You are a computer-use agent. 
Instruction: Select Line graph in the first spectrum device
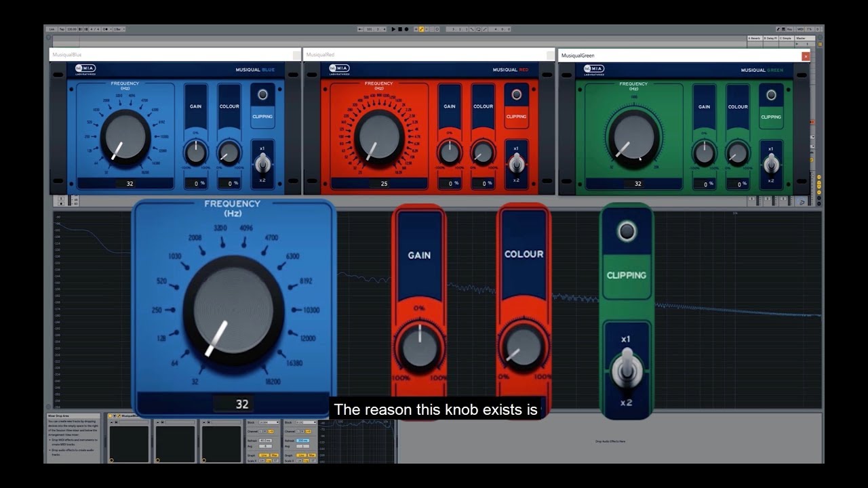(x=264, y=455)
